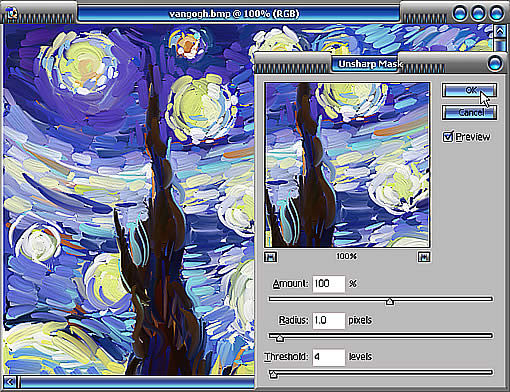Click vertical scrollbar up arrow of vangogh.bmp
Image resolution: width=510 pixels, height=392 pixels.
pyautogui.click(x=499, y=31)
